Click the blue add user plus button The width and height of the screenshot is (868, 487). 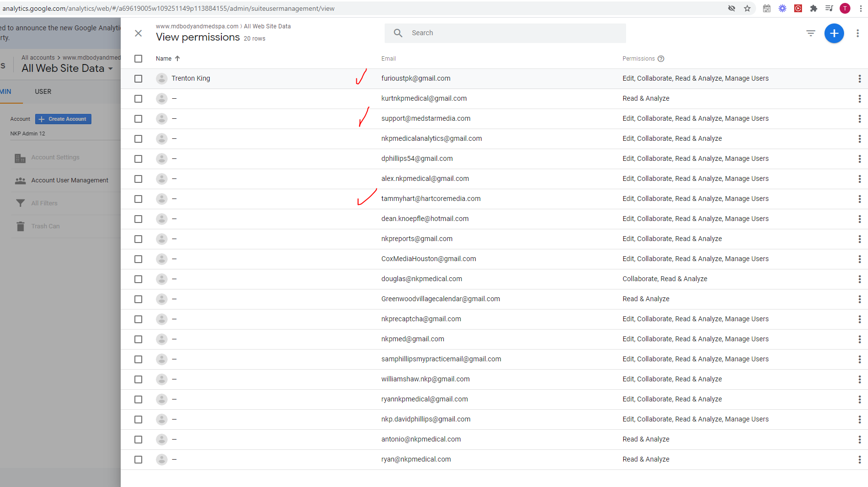coord(834,33)
